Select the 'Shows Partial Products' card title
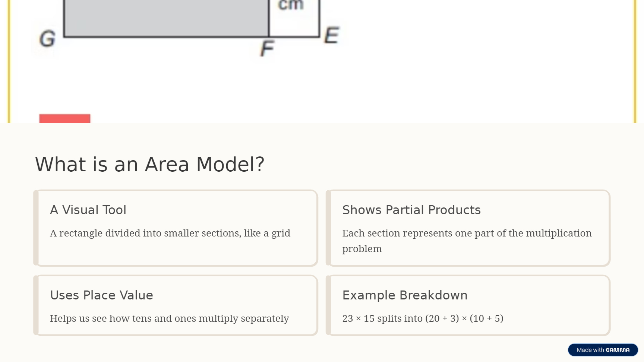Image resolution: width=644 pixels, height=362 pixels. click(x=411, y=210)
